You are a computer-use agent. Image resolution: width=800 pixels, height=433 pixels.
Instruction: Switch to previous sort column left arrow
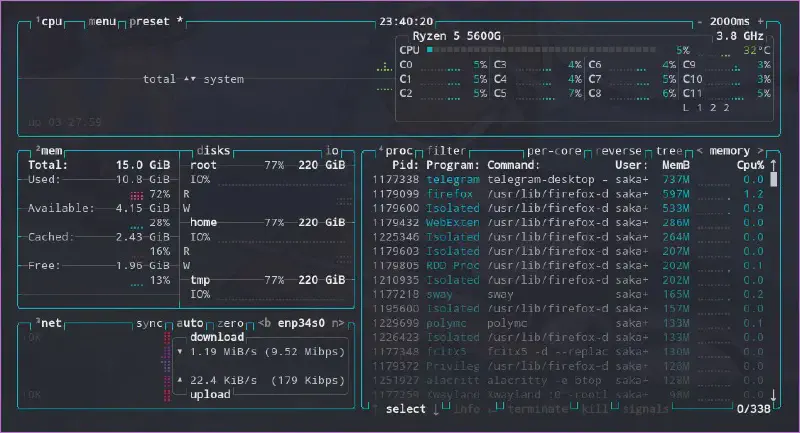[699, 150]
